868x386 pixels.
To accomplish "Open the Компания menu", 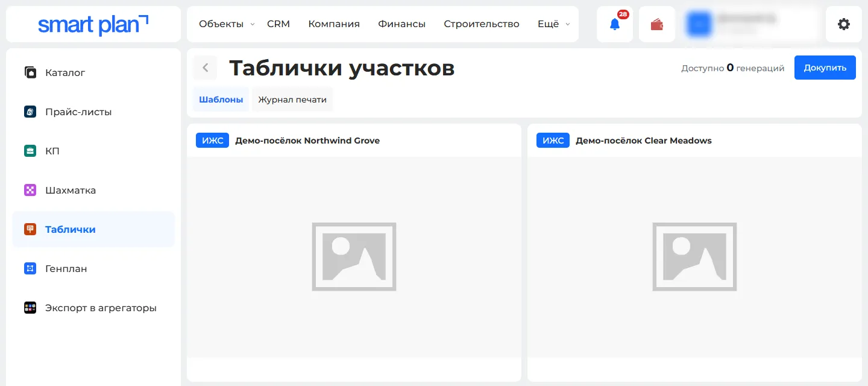I will coord(334,24).
